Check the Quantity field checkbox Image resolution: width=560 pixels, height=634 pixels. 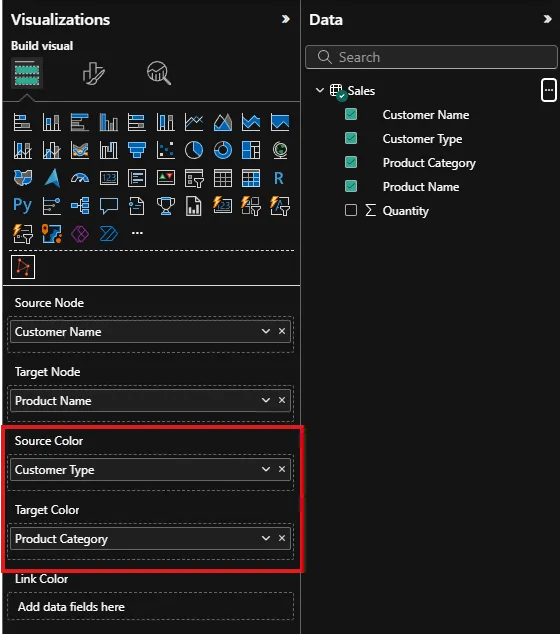click(351, 210)
